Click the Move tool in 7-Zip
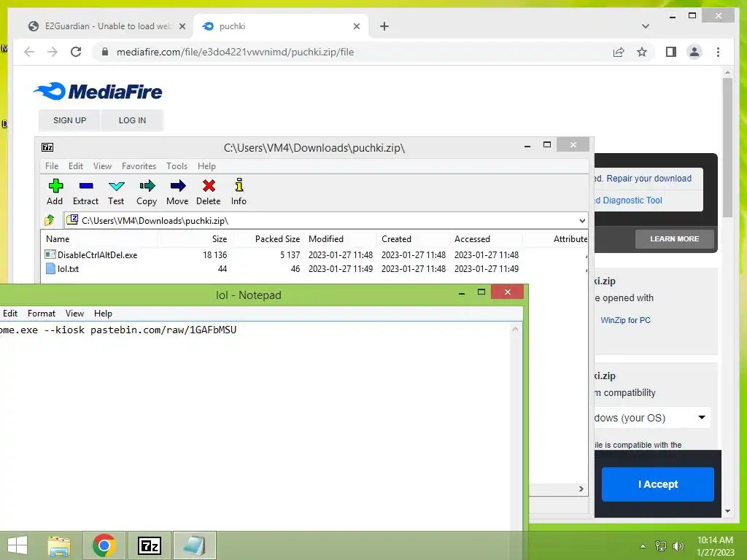The width and height of the screenshot is (747, 560). [177, 192]
